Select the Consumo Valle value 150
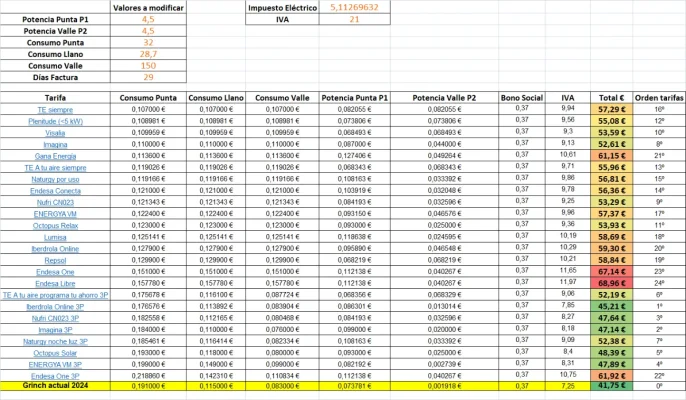The width and height of the screenshot is (686, 400). [148, 66]
